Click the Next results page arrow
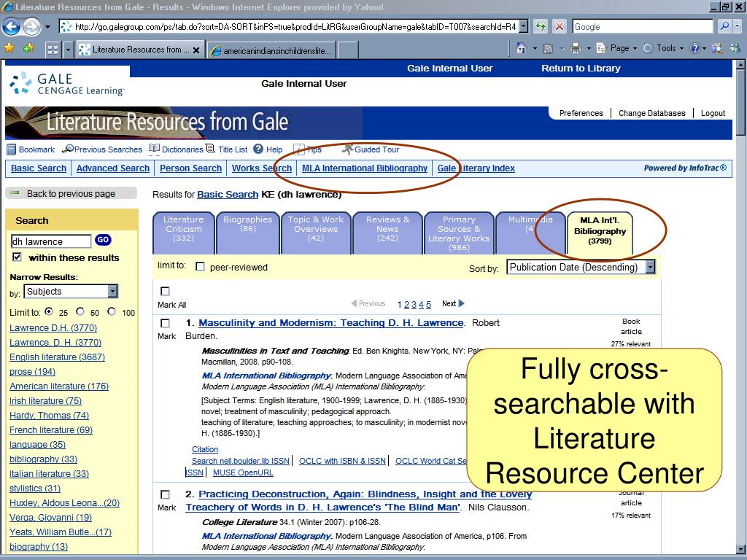747x560 pixels. 453,303
